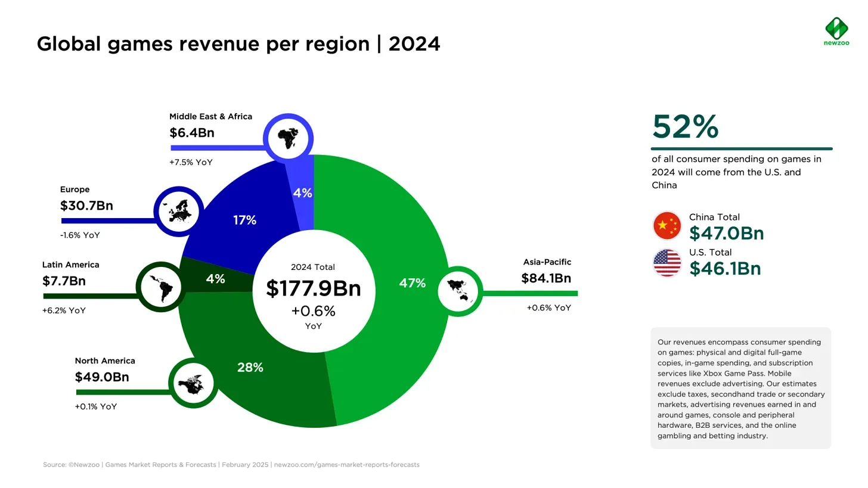Screen dimensions: 868x488
Task: Click the Middle East & Africa 4% segment
Action: (x=302, y=192)
